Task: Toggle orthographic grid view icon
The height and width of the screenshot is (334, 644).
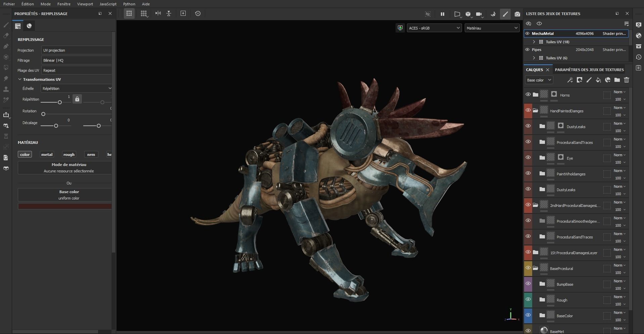Action: [144, 13]
